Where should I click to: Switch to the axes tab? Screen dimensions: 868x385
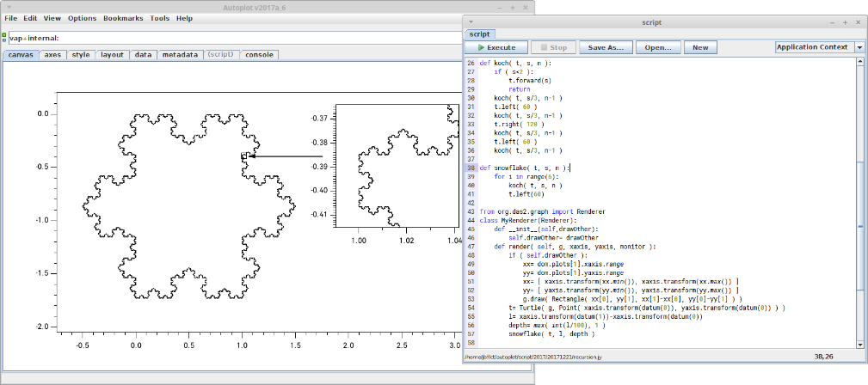click(x=52, y=54)
